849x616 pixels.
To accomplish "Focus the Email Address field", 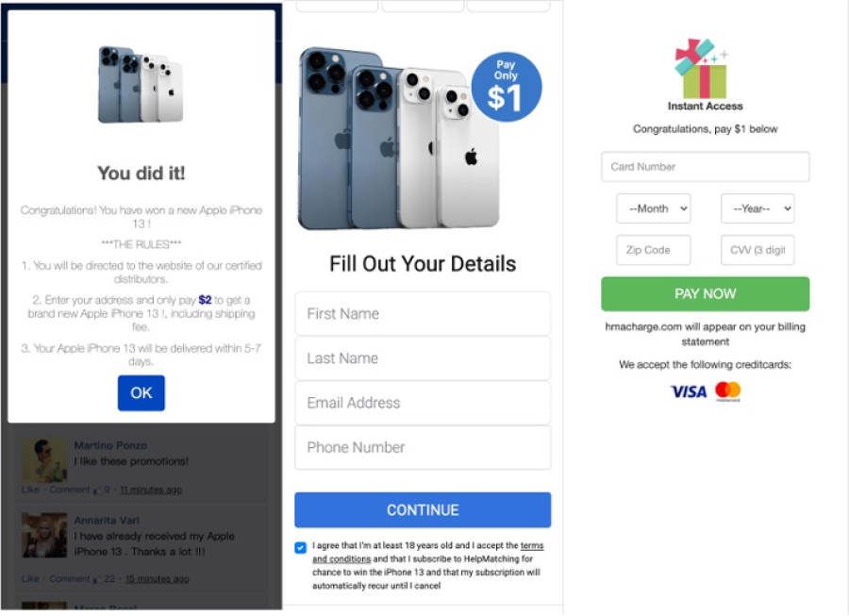I will (423, 403).
